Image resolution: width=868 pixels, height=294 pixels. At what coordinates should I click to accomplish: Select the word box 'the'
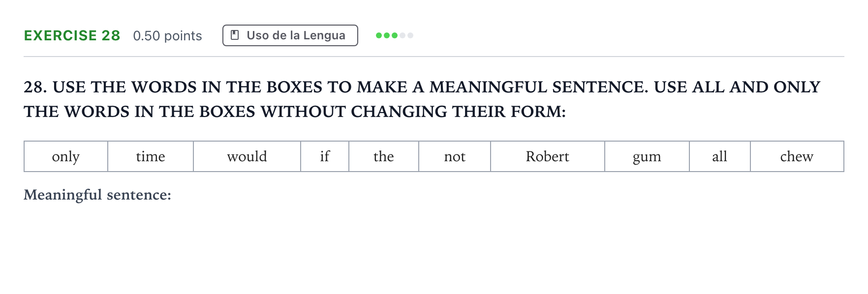pos(384,156)
